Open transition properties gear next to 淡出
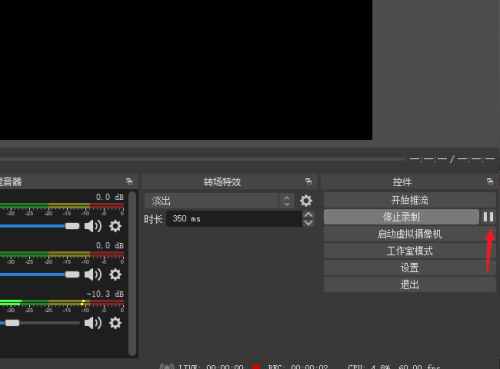The height and width of the screenshot is (369, 500). pyautogui.click(x=306, y=200)
